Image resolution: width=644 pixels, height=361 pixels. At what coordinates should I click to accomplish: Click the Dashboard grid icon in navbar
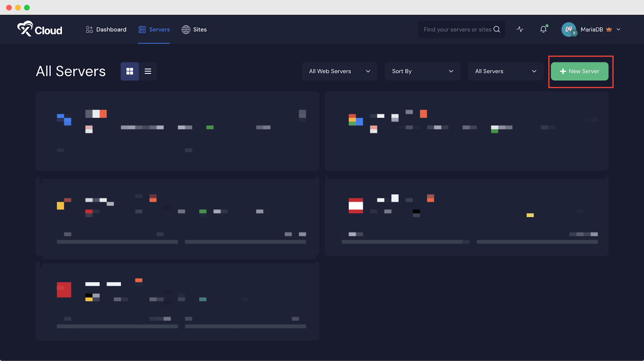(89, 29)
